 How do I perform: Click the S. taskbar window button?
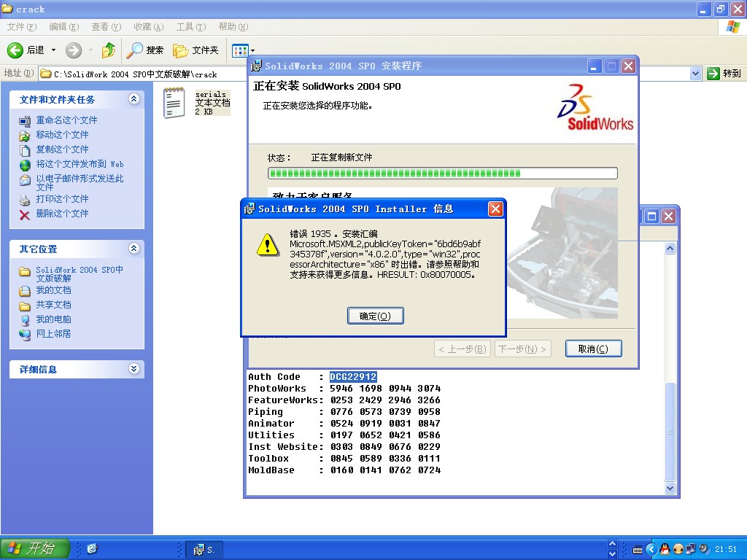[204, 550]
